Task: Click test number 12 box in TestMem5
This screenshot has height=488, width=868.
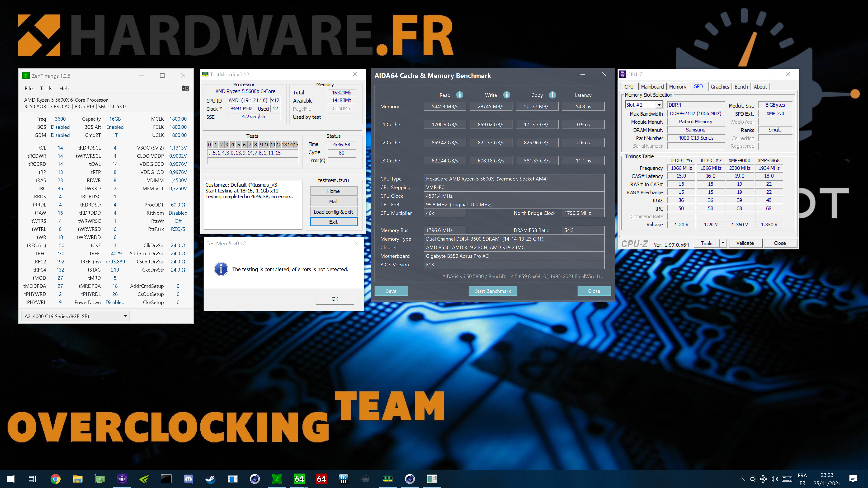Action: 279,145
